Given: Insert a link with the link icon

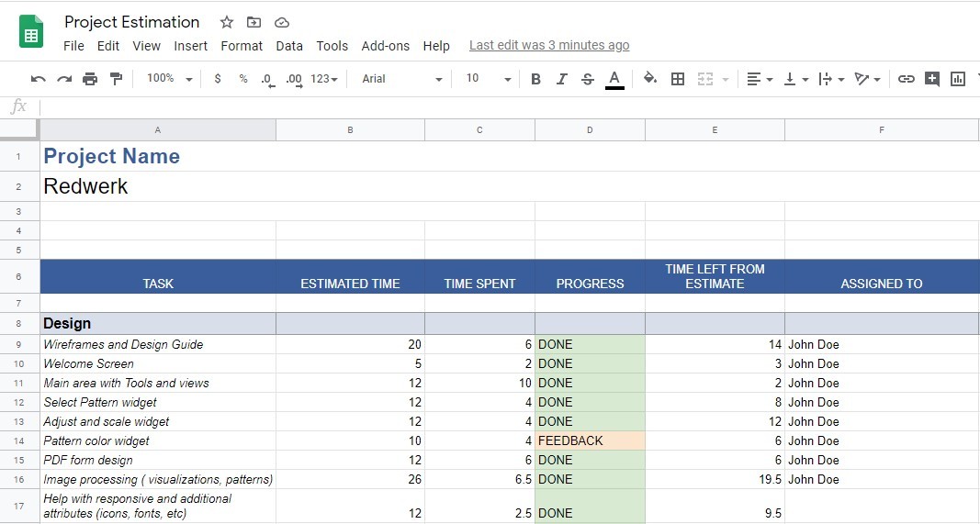Looking at the screenshot, I should 907,79.
